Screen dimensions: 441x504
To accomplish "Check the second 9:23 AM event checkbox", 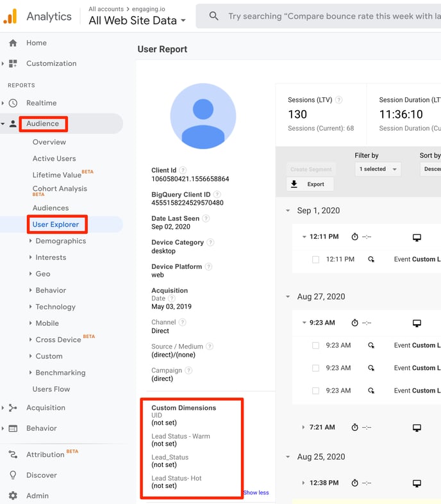I will tap(315, 368).
